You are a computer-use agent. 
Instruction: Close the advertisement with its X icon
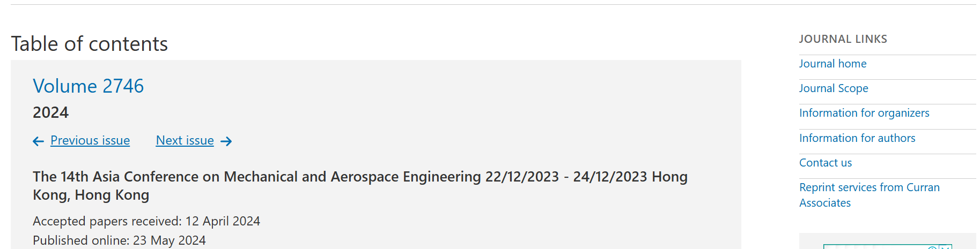945,247
